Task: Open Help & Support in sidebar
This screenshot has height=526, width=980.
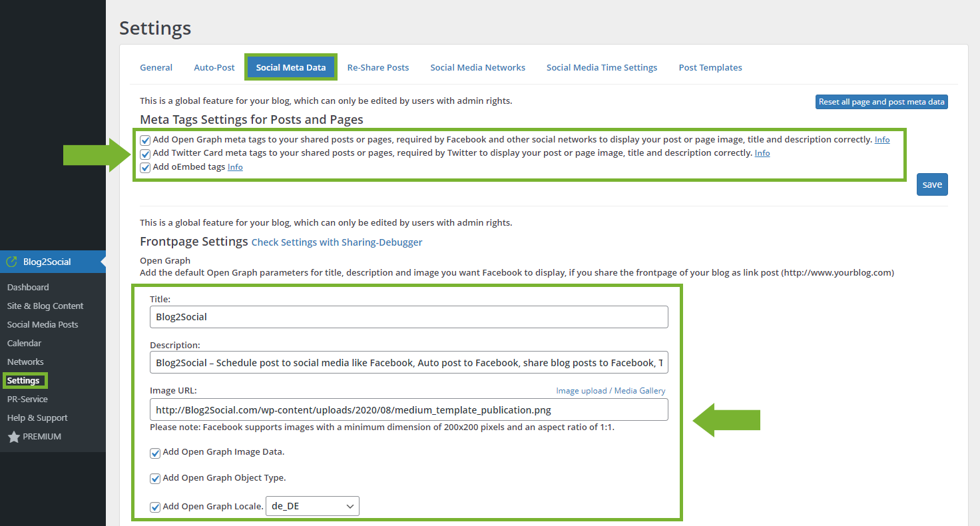Action: click(x=37, y=417)
